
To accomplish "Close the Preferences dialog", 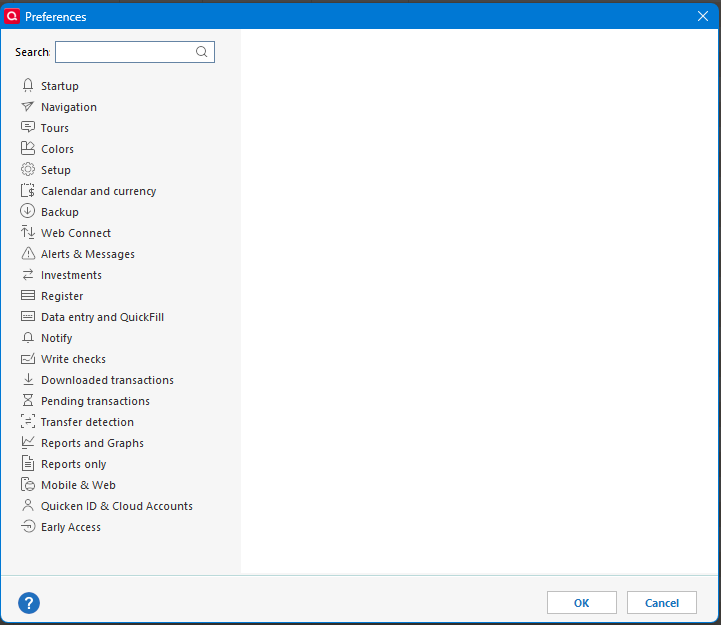I will coord(702,16).
